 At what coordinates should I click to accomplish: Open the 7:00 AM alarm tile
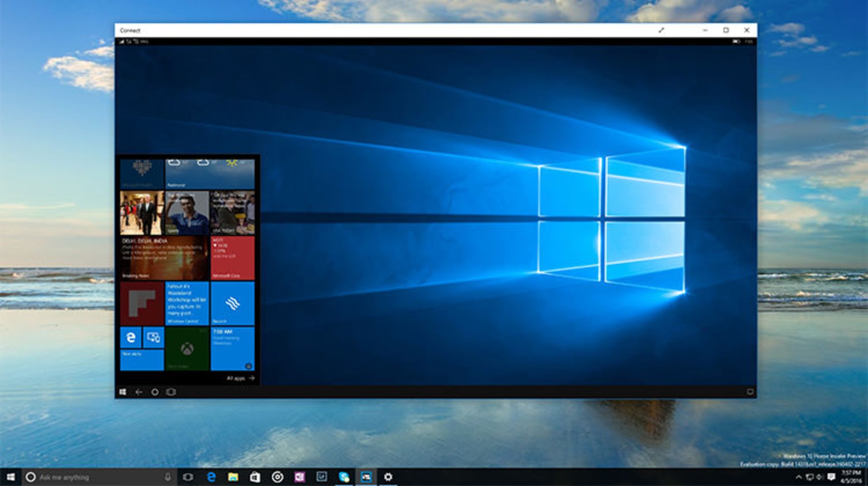click(x=232, y=349)
